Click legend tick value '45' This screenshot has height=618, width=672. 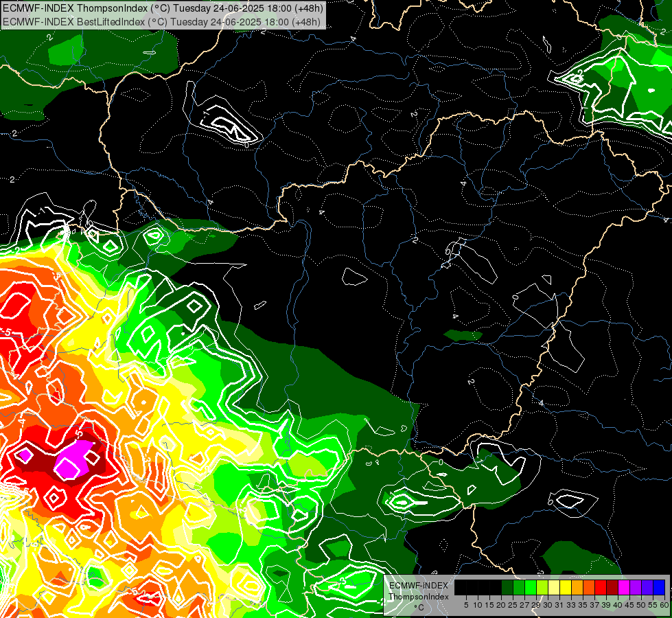click(629, 605)
